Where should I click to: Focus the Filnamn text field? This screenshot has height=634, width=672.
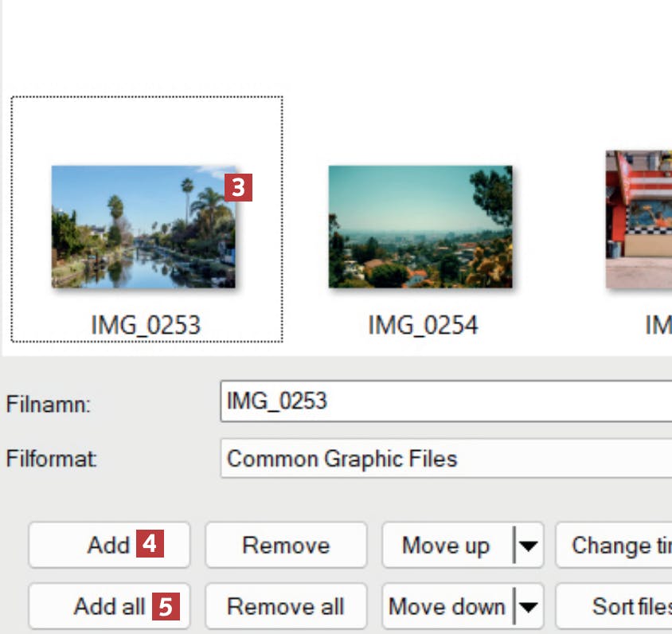[446, 401]
